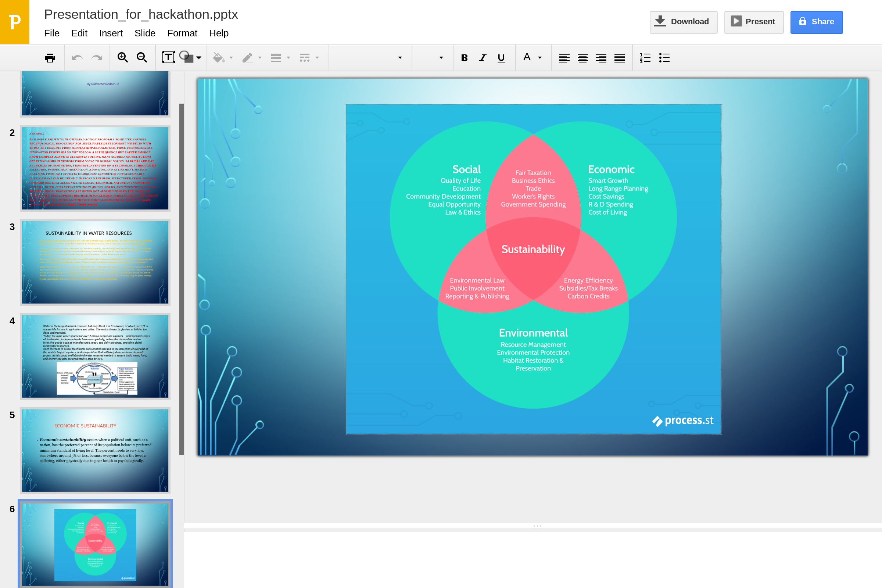Open the shapes dropdown arrow
Viewport: 882px width, 588px height.
click(x=199, y=58)
